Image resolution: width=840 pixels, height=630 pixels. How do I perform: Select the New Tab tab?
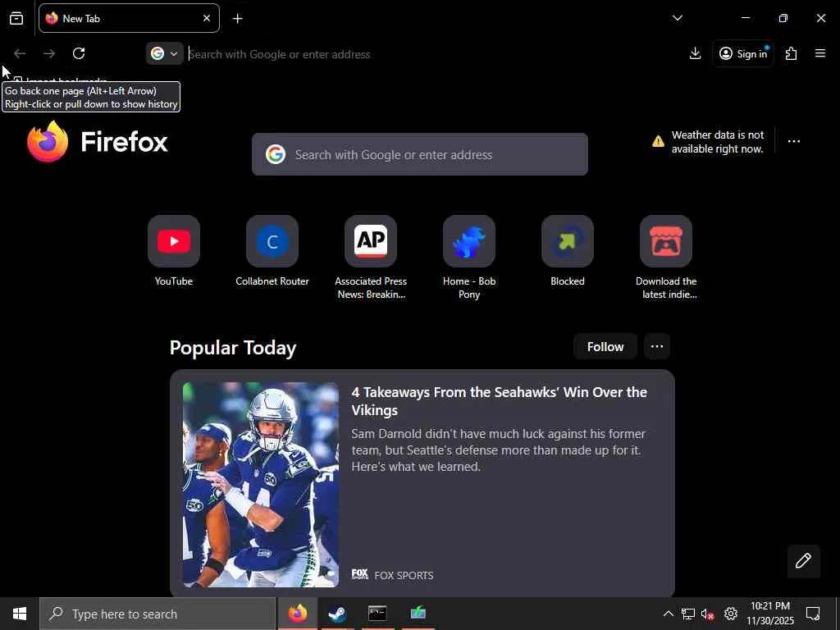[129, 18]
